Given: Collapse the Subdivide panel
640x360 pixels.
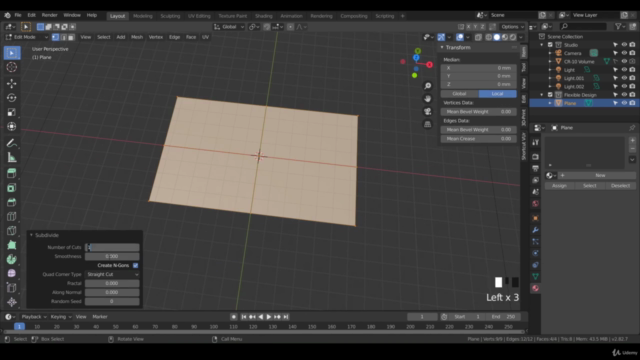Looking at the screenshot, I should (31, 235).
